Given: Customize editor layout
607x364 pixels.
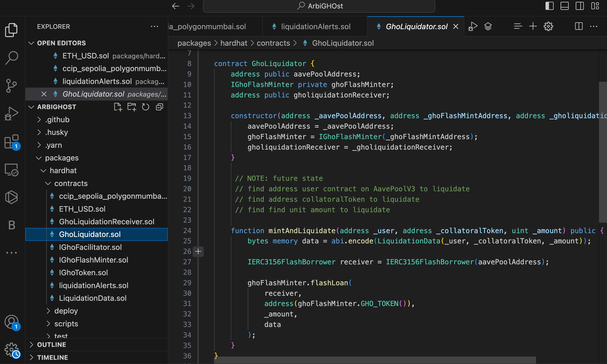Looking at the screenshot, I should click(595, 6).
